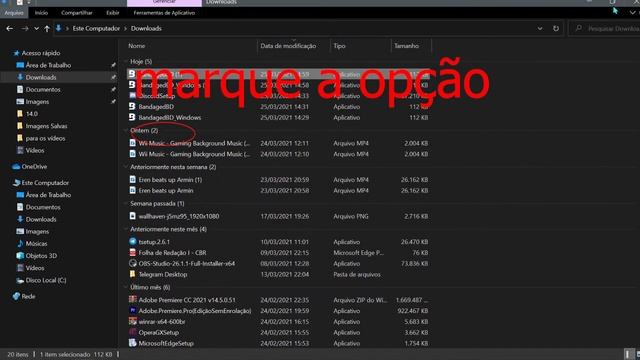Click the 73.836 KB size value

pyautogui.click(x=414, y=264)
